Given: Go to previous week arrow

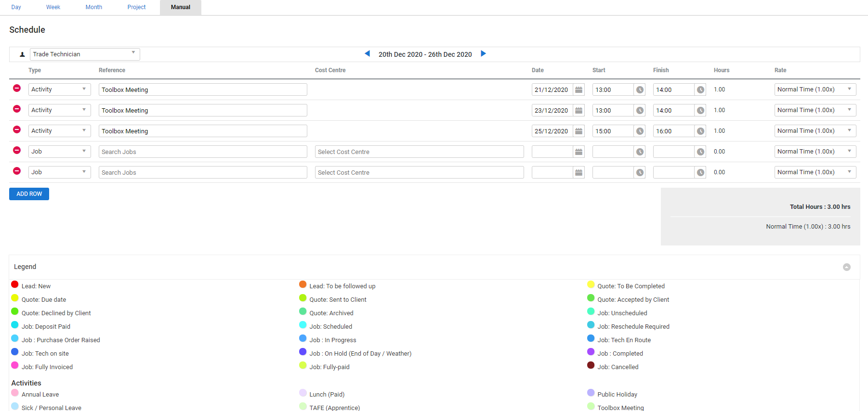Looking at the screenshot, I should pos(368,53).
